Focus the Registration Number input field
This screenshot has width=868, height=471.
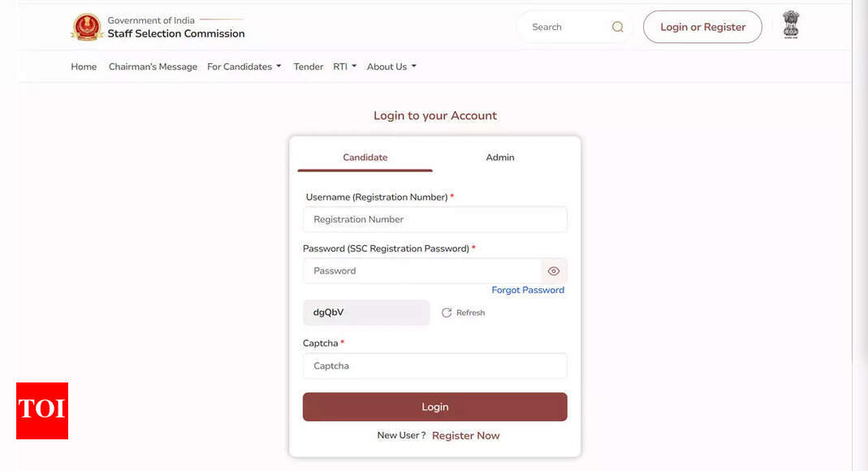(x=434, y=219)
